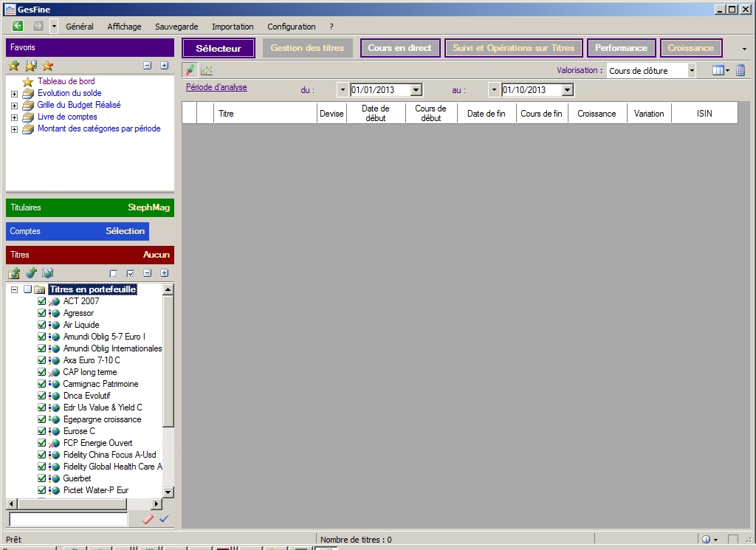
Task: Check the Titres en portefeuille root checkbox
Action: (28, 289)
